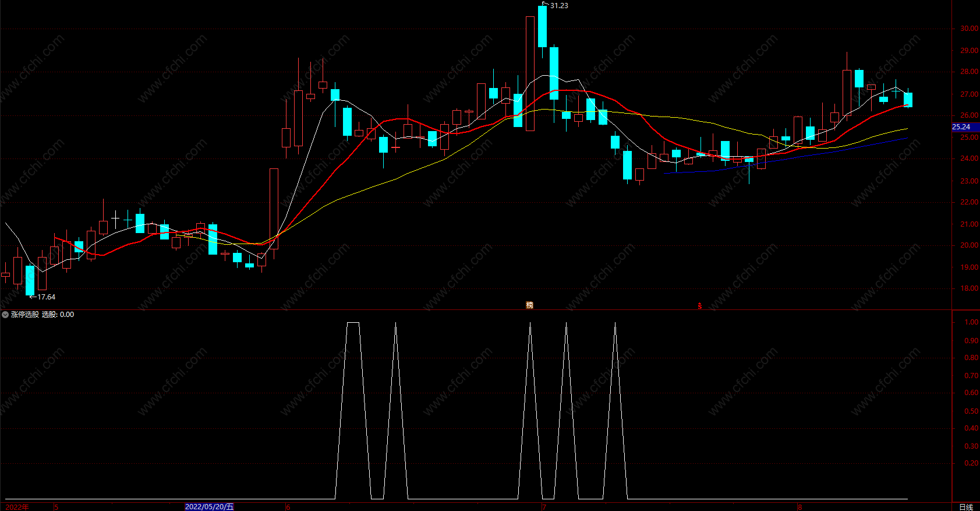
Task: Click the 2022年 label on time axis
Action: coord(17,507)
